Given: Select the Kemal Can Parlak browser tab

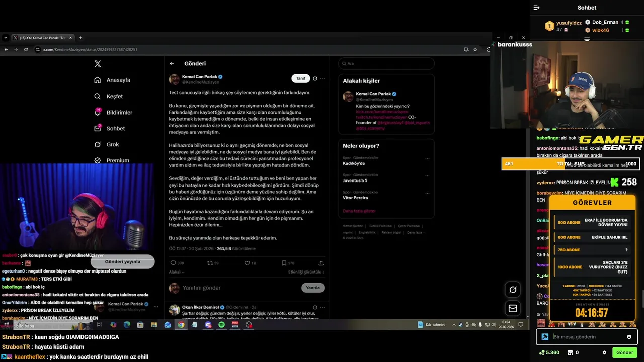Looking at the screenshot, I should [43, 38].
